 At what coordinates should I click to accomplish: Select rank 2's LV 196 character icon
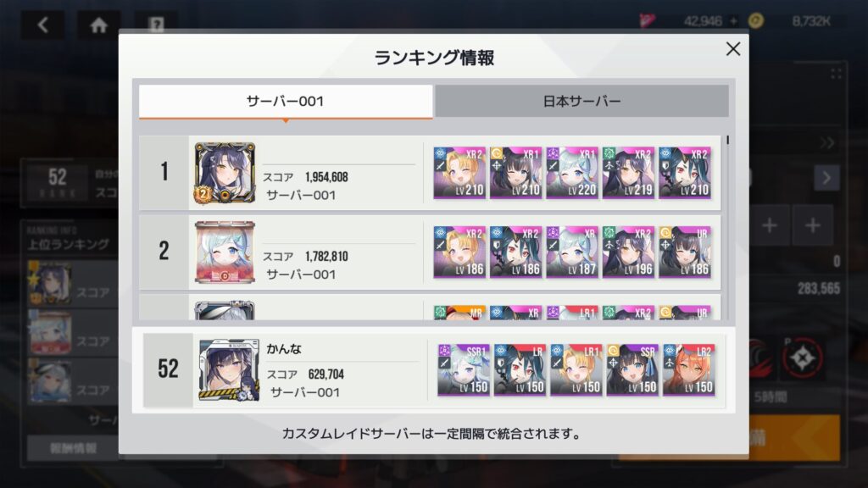[x=628, y=252]
